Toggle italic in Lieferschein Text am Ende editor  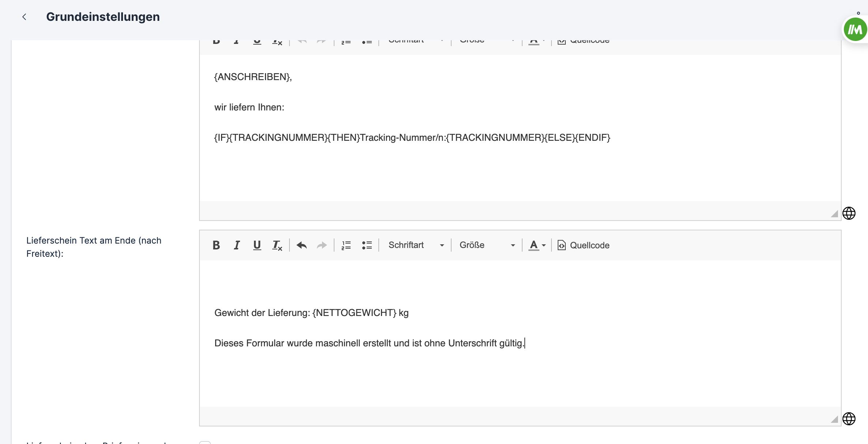tap(237, 245)
